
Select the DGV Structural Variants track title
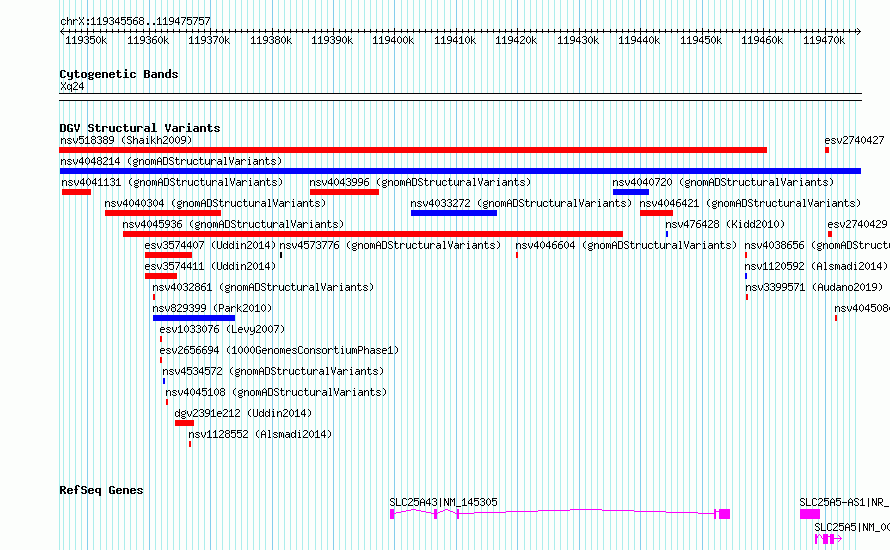140,128
